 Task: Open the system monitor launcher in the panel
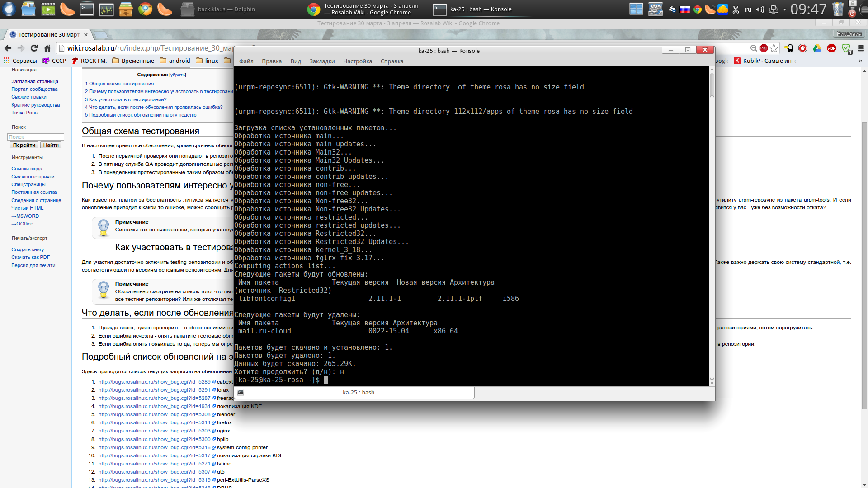(106, 9)
